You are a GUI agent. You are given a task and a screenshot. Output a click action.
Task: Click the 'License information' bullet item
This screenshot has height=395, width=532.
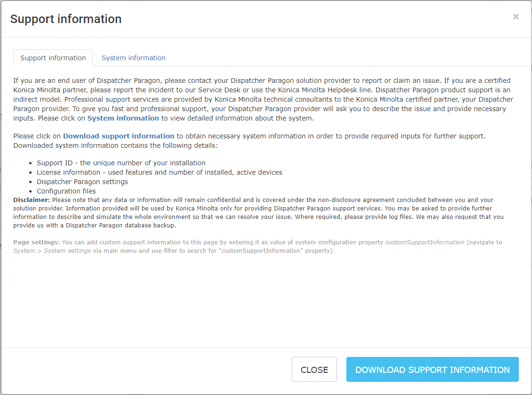(159, 173)
